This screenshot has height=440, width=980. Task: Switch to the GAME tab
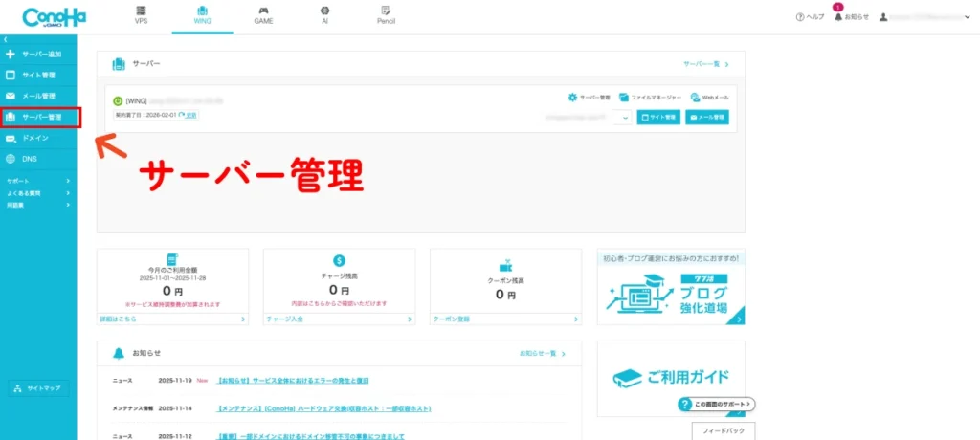pyautogui.click(x=262, y=14)
